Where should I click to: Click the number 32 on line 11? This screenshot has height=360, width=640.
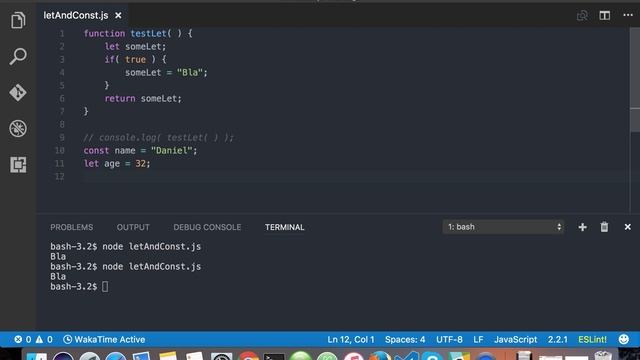(140, 164)
